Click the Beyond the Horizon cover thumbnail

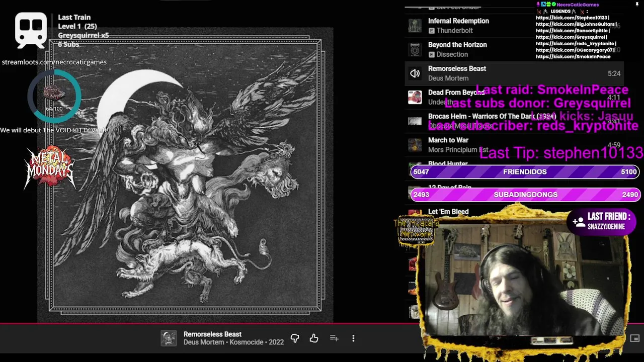(415, 49)
